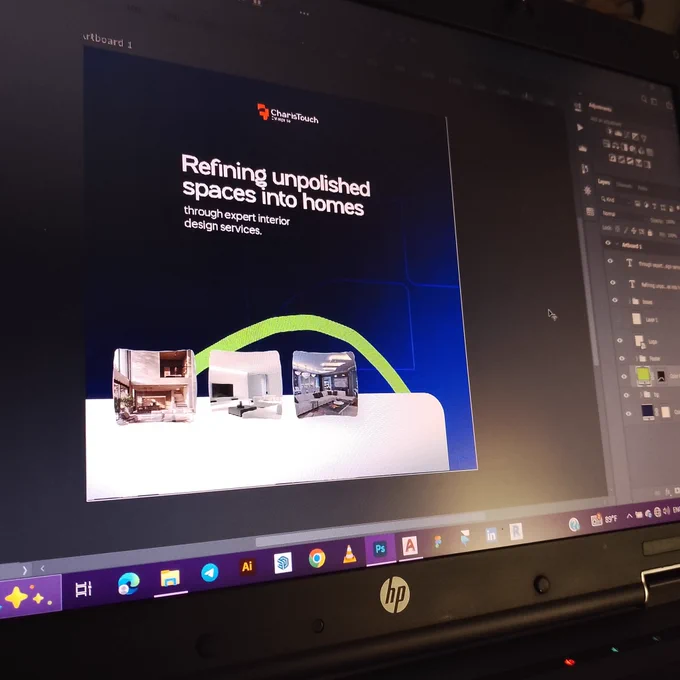Filter layers by type layers icon
This screenshot has height=680, width=680.
(x=654, y=206)
